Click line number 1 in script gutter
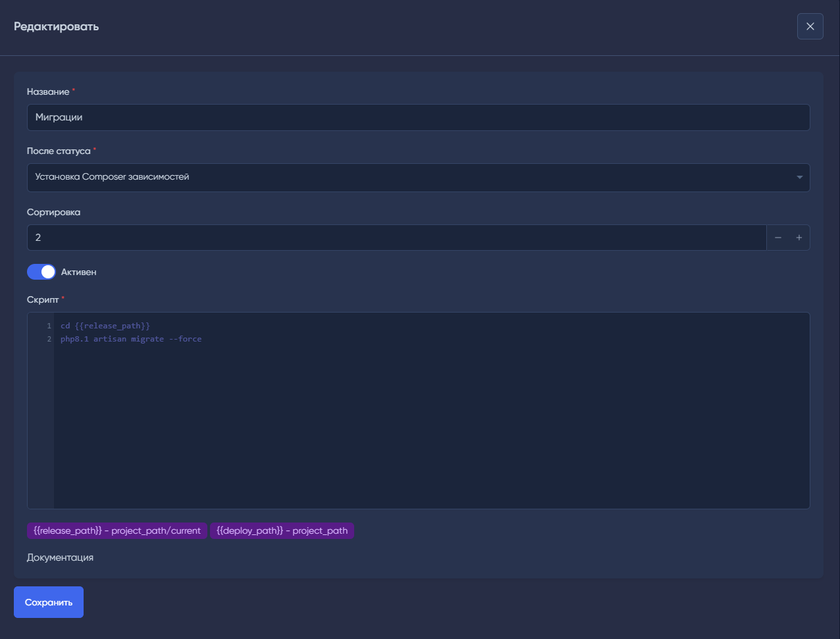The image size is (840, 639). click(x=49, y=326)
